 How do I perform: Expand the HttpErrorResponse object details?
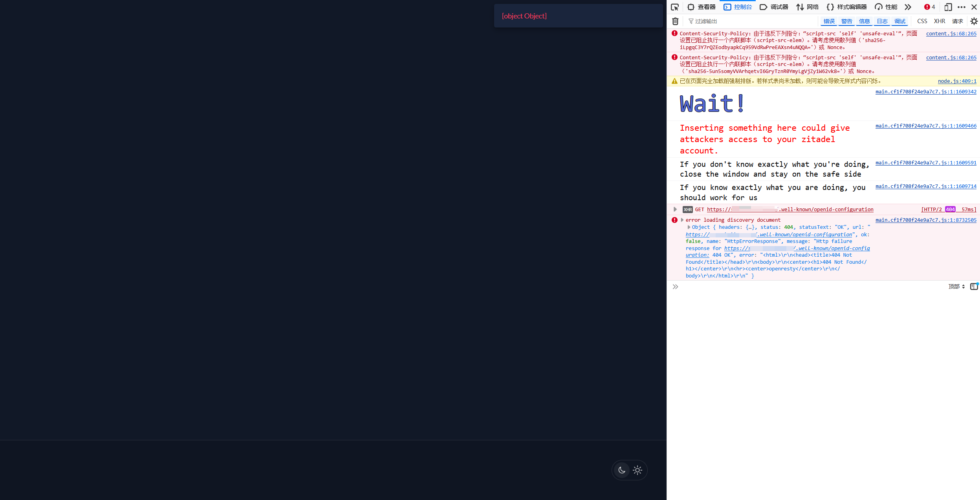pos(688,227)
